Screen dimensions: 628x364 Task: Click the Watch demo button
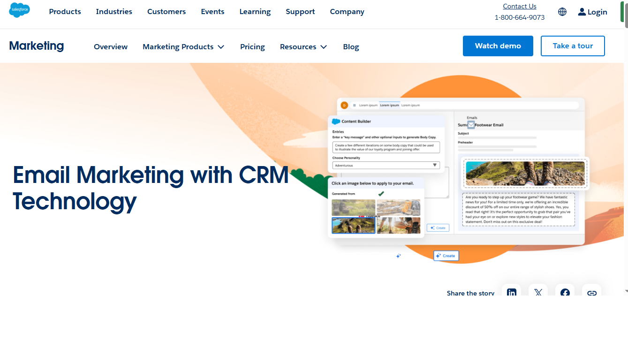point(498,45)
